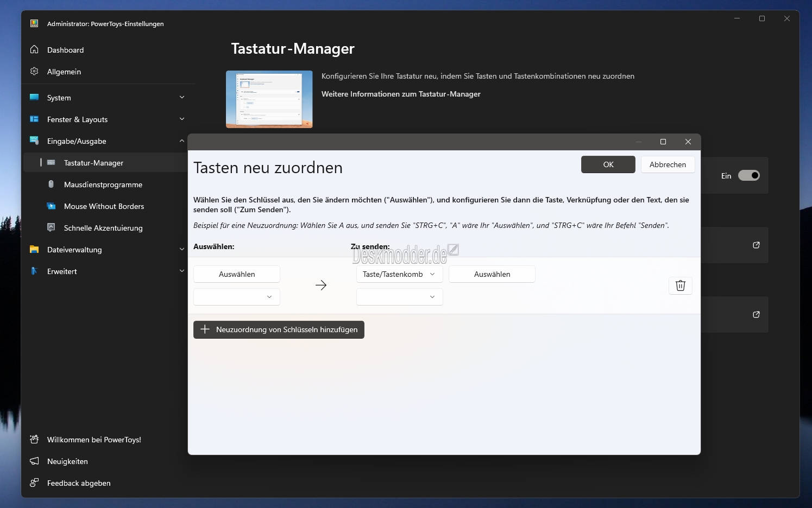Click the PowerToys app icon in title bar

[x=34, y=23]
